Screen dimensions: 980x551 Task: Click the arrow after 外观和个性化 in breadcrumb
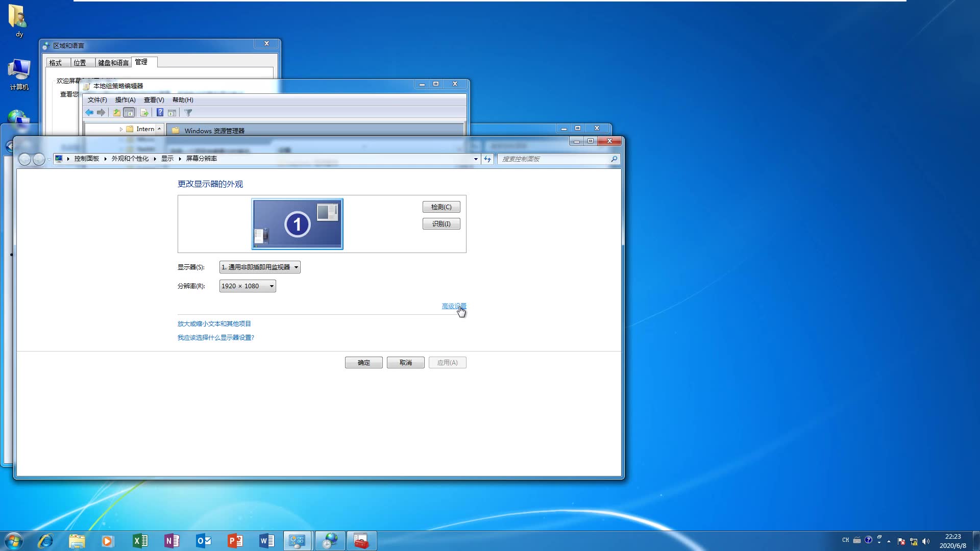(155, 159)
